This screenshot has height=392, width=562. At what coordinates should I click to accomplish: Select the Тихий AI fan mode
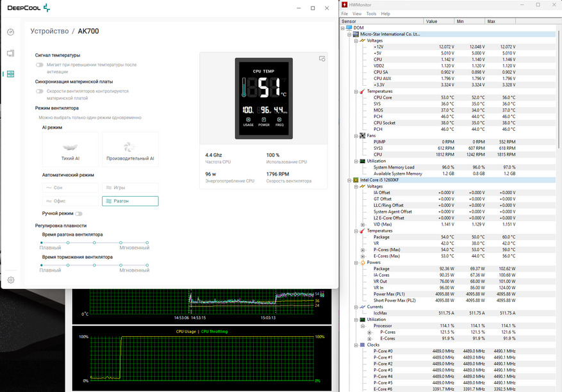pyautogui.click(x=70, y=149)
